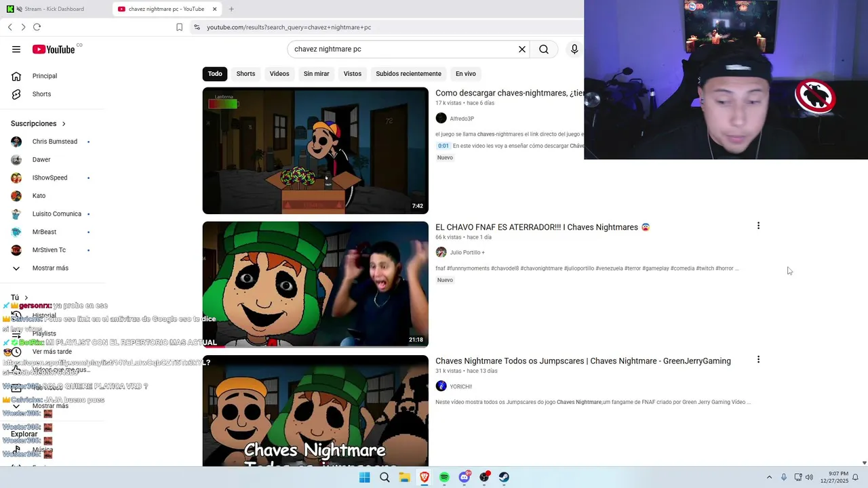868x488 pixels.
Task: Open options menu for Todos os Jumpscares video
Action: tap(758, 360)
